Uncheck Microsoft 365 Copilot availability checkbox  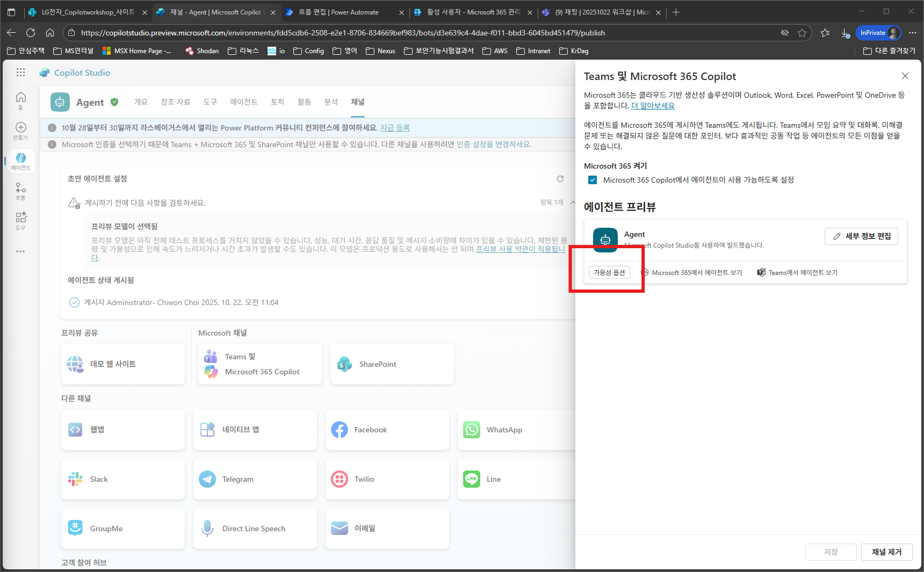click(593, 180)
